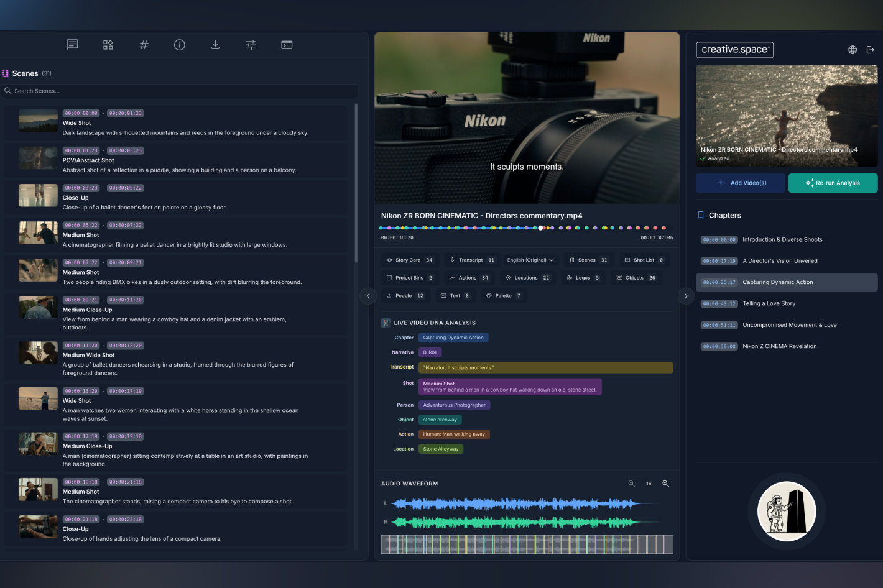Select the cowboy hat Medium Close-Up scene
Screen dimensions: 883x588
tap(176, 314)
